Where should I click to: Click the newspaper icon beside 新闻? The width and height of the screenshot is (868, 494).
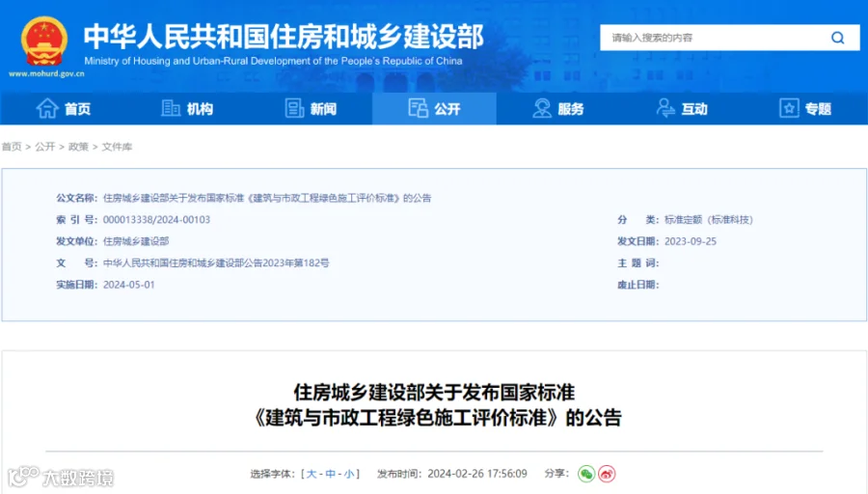(x=294, y=108)
